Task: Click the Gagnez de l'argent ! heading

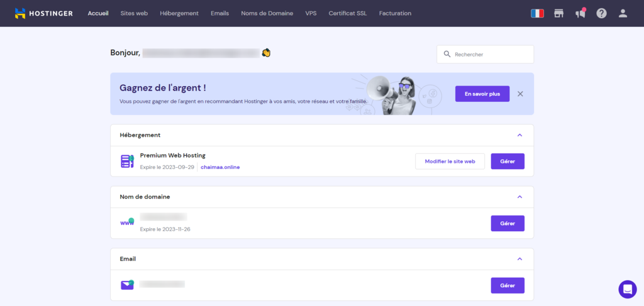Action: point(163,88)
